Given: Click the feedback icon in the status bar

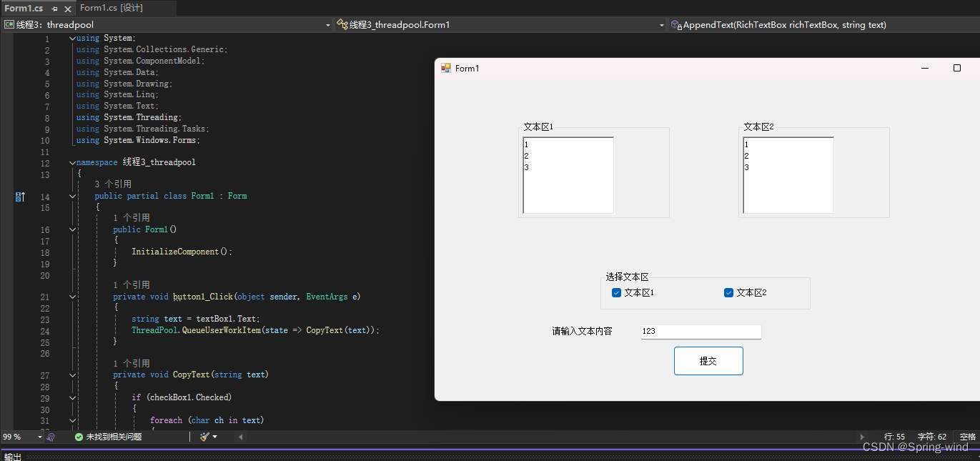Looking at the screenshot, I should [51, 436].
